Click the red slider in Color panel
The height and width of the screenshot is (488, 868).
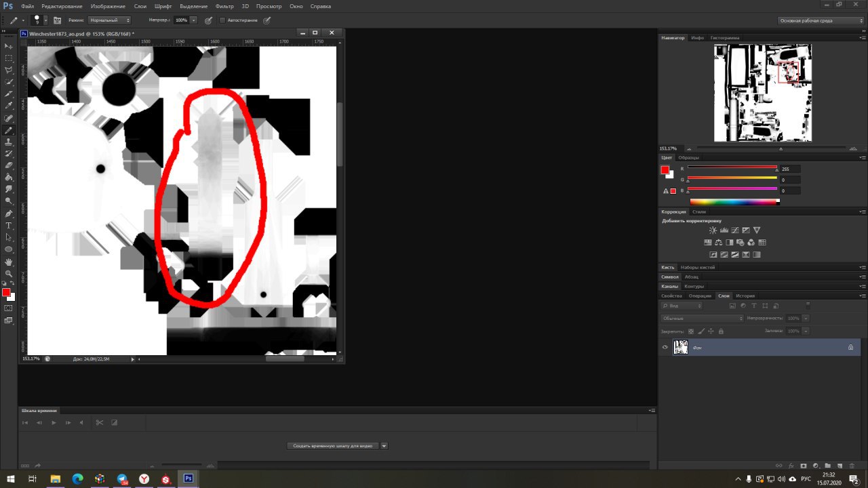pos(732,167)
